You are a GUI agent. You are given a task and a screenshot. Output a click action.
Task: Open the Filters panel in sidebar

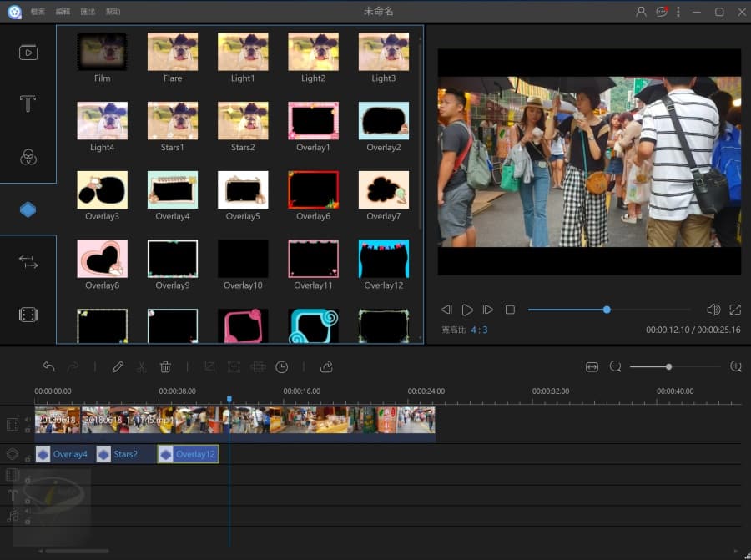click(x=28, y=157)
